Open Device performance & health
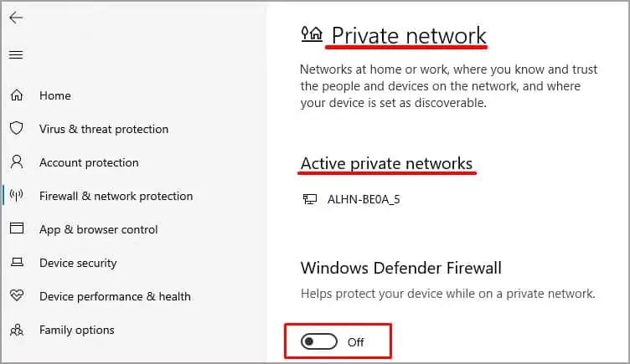Screen dimensions: 630x364 (x=115, y=296)
